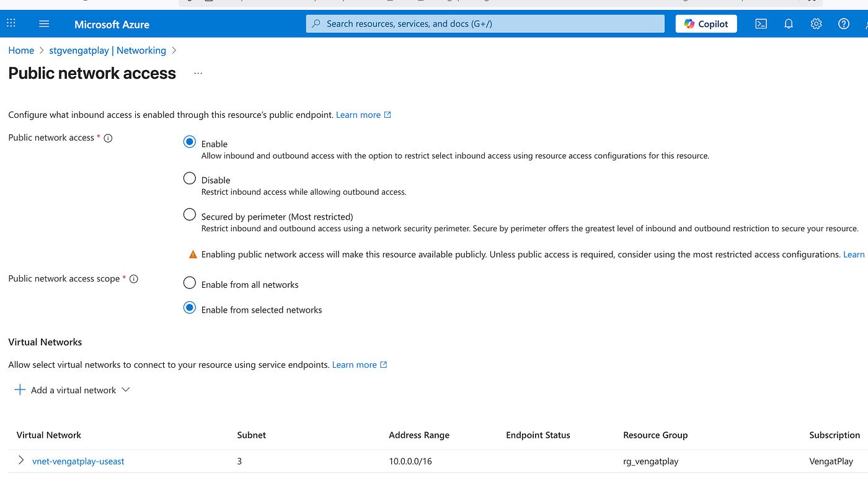Click the Learn link at the end of the warning message
This screenshot has width=868, height=488.
click(x=854, y=254)
